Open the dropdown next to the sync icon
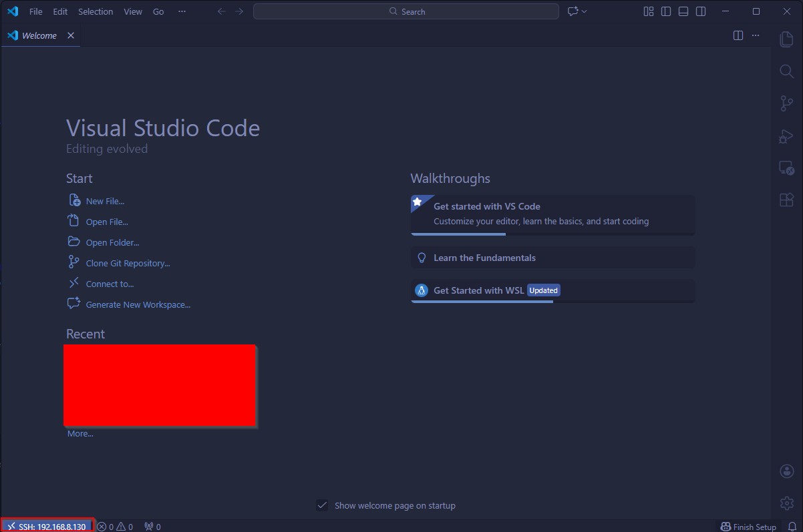The width and height of the screenshot is (803, 532). pyautogui.click(x=585, y=11)
